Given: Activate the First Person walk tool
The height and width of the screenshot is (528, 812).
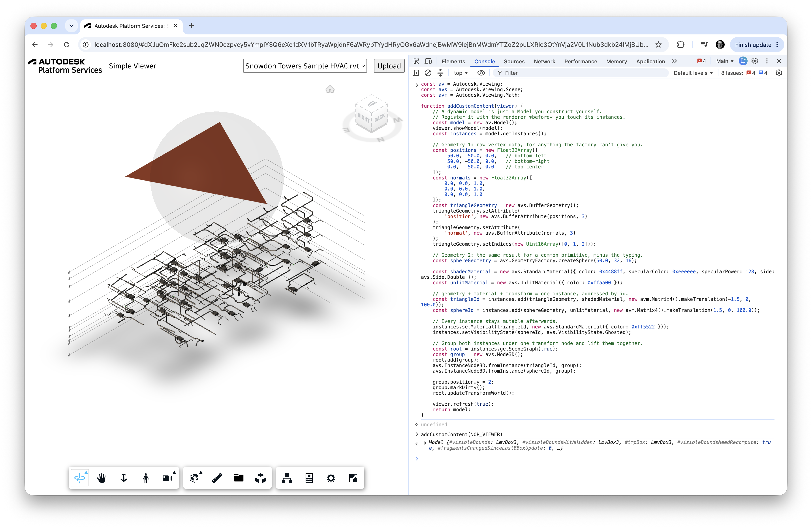Looking at the screenshot, I should point(146,478).
